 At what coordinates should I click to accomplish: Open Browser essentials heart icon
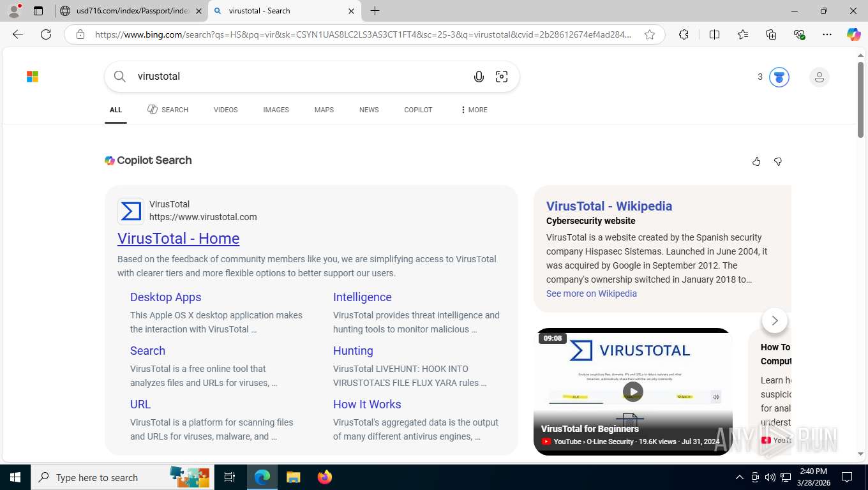tap(799, 34)
